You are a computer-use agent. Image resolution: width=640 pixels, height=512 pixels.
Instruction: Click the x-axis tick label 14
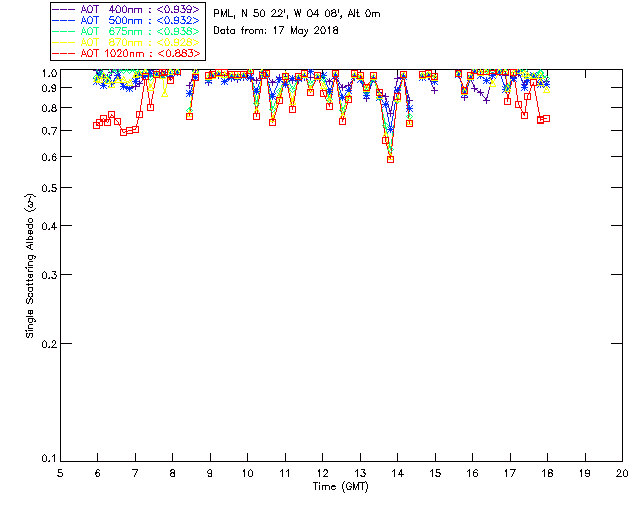[398, 473]
